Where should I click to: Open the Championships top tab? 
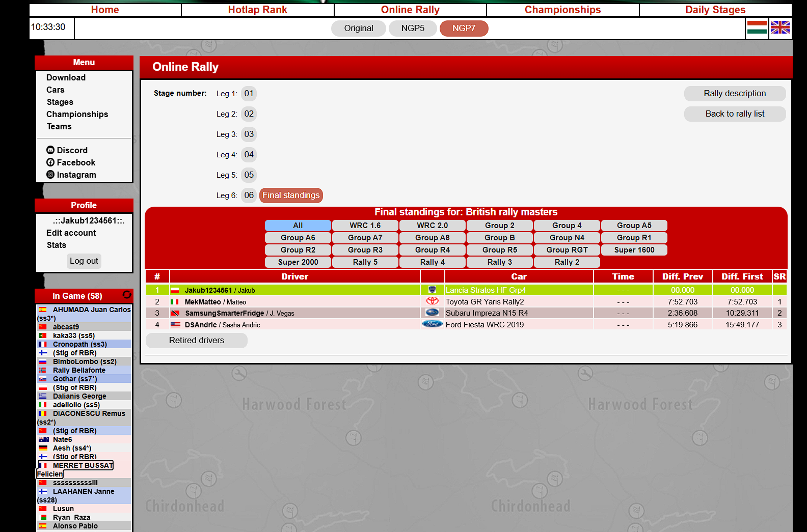562,10
